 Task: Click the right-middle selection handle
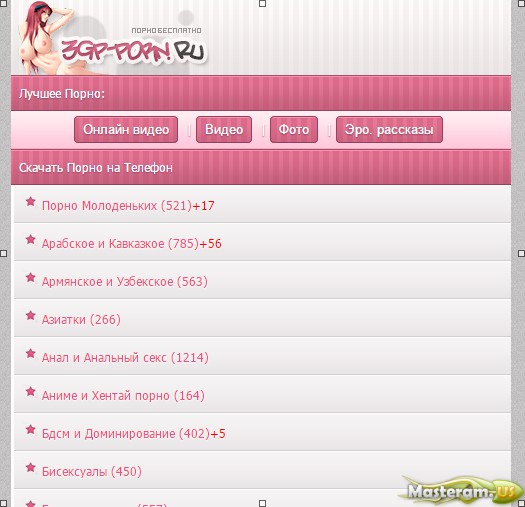pyautogui.click(x=521, y=254)
